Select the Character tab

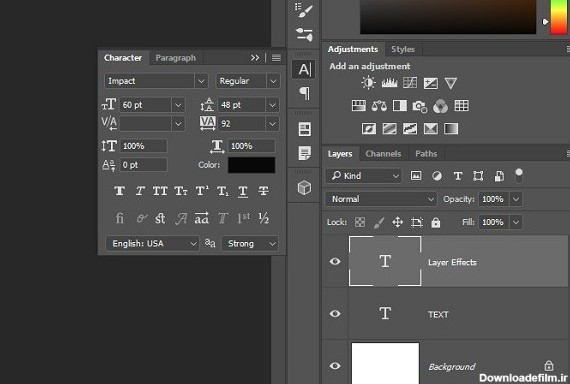(x=123, y=58)
